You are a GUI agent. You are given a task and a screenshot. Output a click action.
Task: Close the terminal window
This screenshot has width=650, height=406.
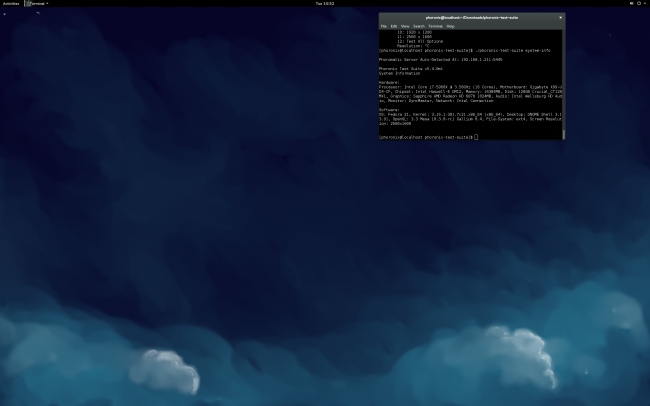560,17
